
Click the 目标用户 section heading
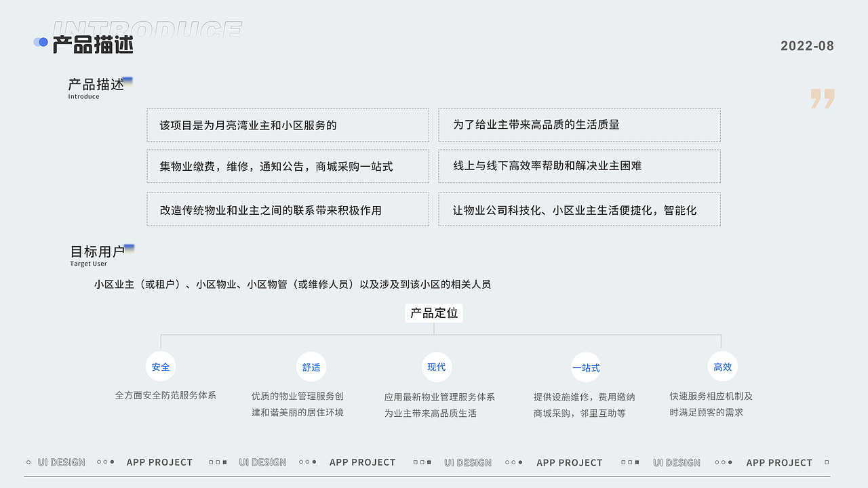[x=98, y=251]
